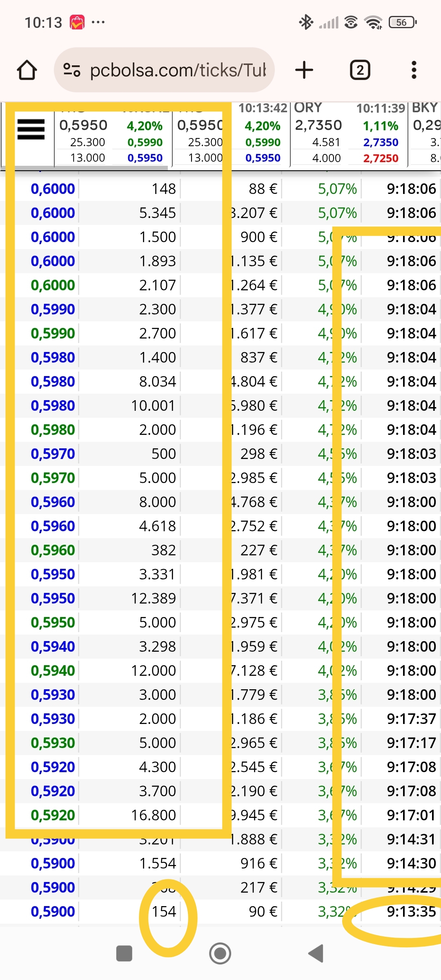Select volume cell 3.298
Screen dimensions: 441x980
point(158,646)
